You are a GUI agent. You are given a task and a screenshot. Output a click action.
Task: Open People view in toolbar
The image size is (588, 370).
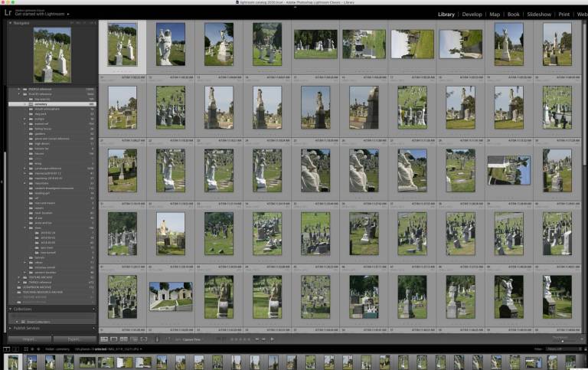tap(144, 339)
